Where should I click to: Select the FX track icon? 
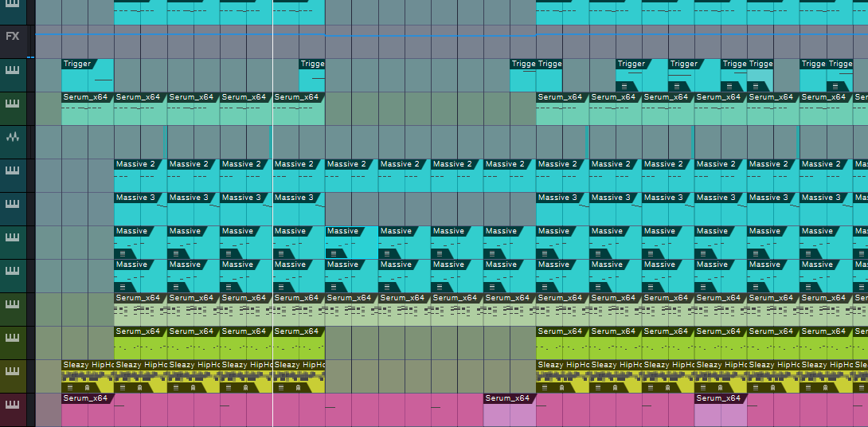(12, 36)
